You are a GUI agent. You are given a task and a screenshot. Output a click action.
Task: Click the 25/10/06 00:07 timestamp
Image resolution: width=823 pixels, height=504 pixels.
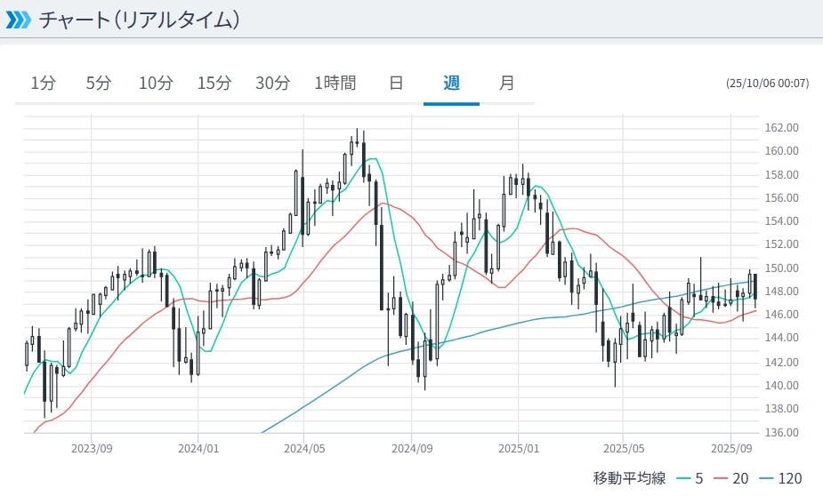point(767,84)
